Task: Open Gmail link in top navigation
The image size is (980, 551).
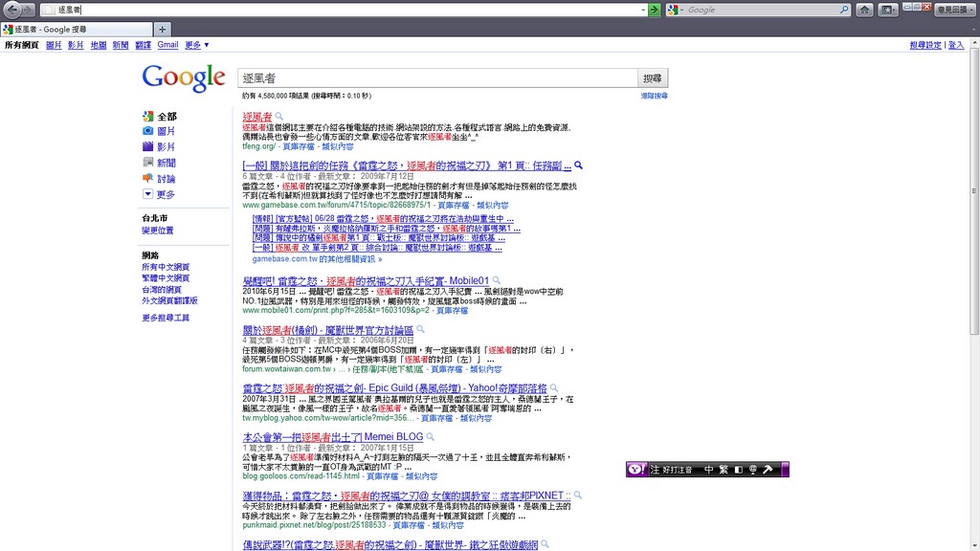Action: pos(167,45)
